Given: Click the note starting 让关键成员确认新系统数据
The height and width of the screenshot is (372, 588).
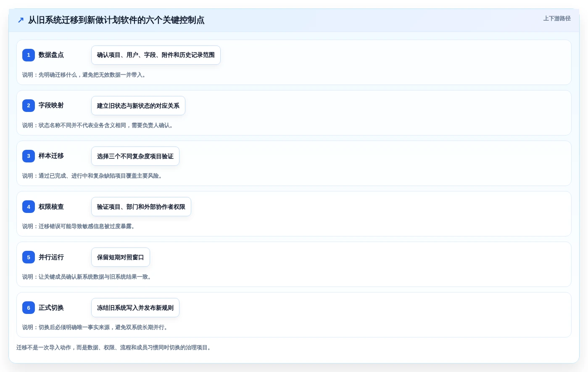Looking at the screenshot, I should coord(87,277).
